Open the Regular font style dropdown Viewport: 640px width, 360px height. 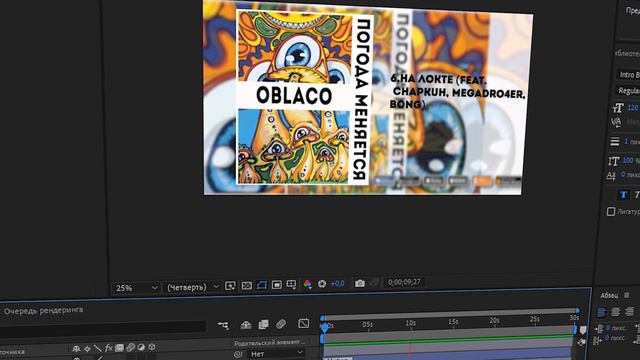pyautogui.click(x=629, y=90)
